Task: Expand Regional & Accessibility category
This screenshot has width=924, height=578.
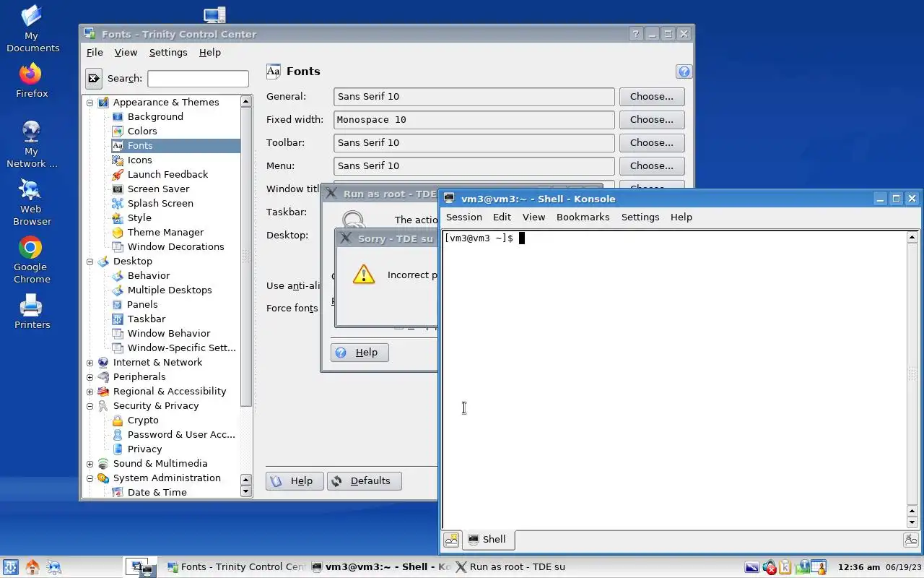Action: (x=90, y=391)
